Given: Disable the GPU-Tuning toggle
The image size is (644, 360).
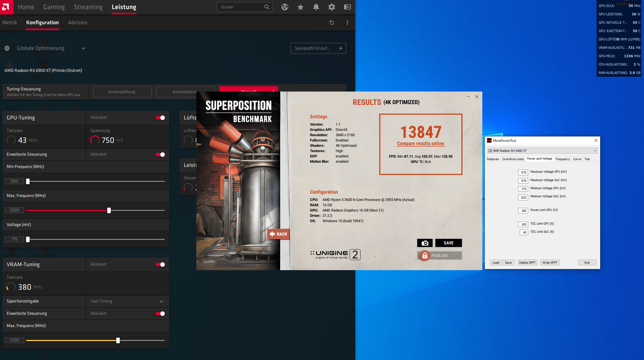Looking at the screenshot, I should 160,118.
